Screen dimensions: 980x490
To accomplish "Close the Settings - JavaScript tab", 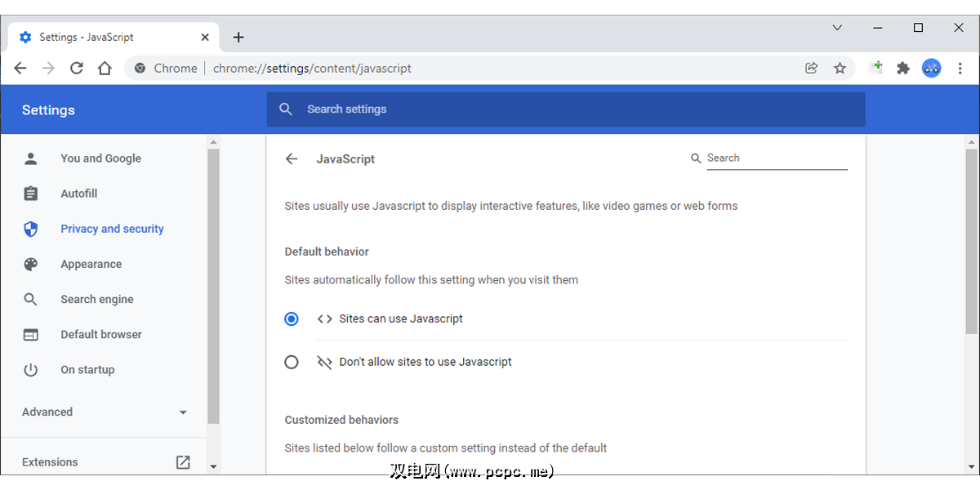I will coord(205,38).
